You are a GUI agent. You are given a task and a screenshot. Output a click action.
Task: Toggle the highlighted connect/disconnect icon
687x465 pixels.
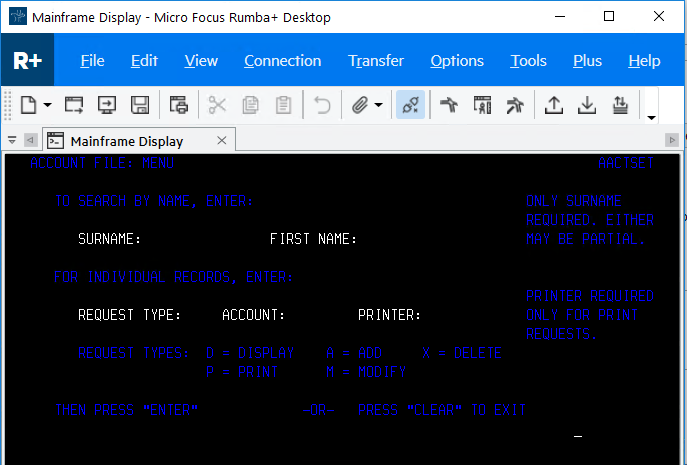tap(409, 104)
